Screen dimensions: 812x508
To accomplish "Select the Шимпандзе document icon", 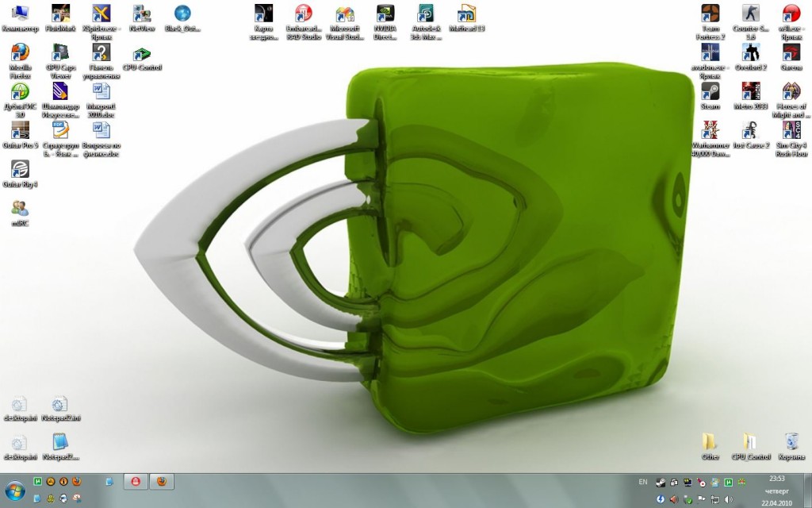I will (x=60, y=100).
